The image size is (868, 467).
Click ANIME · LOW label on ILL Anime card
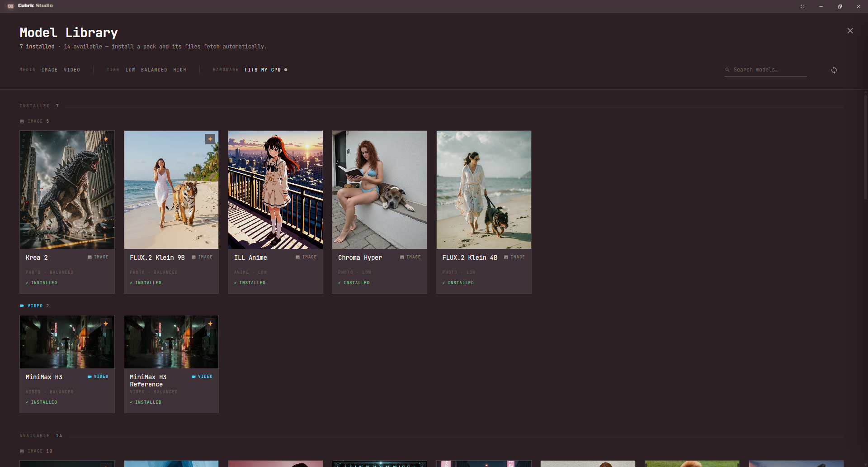pyautogui.click(x=250, y=272)
